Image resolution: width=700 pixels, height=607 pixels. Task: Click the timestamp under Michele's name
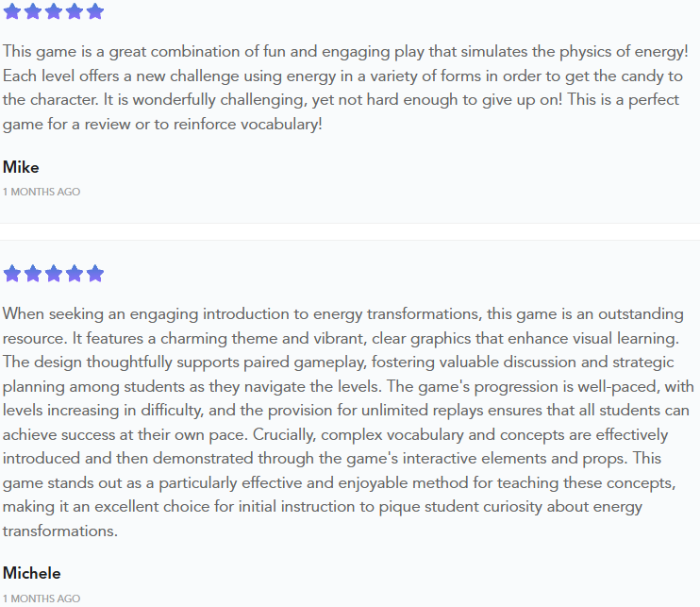pos(42,599)
